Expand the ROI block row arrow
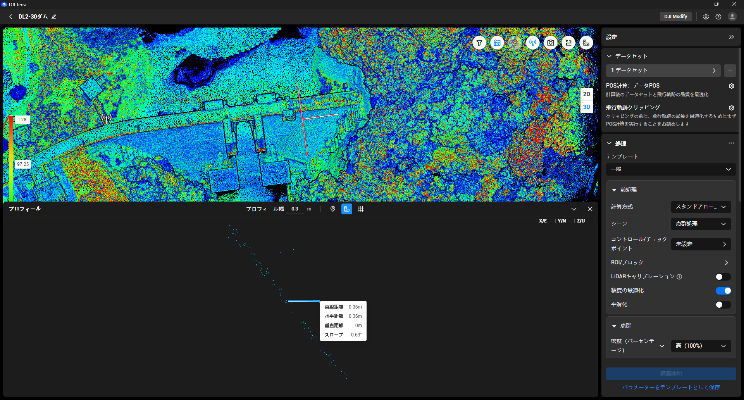The width and height of the screenshot is (744, 400). [x=726, y=262]
